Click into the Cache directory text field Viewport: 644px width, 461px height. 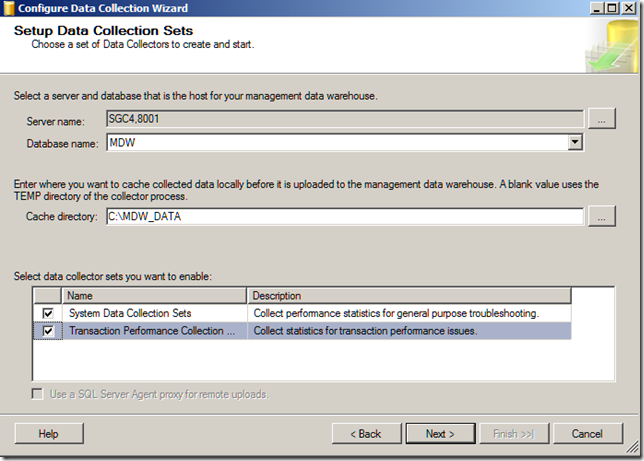[x=343, y=216]
